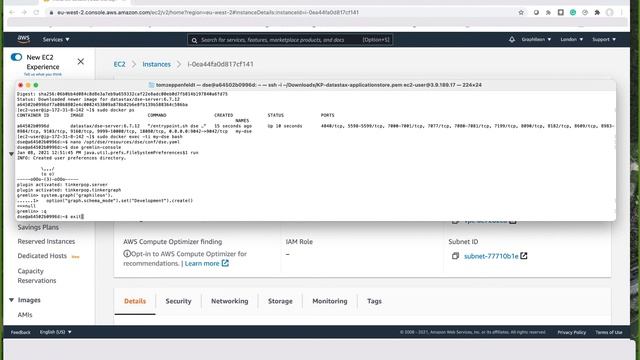This screenshot has width=640, height=360.
Task: Open the Terms of Use footer link
Action: pos(609,332)
